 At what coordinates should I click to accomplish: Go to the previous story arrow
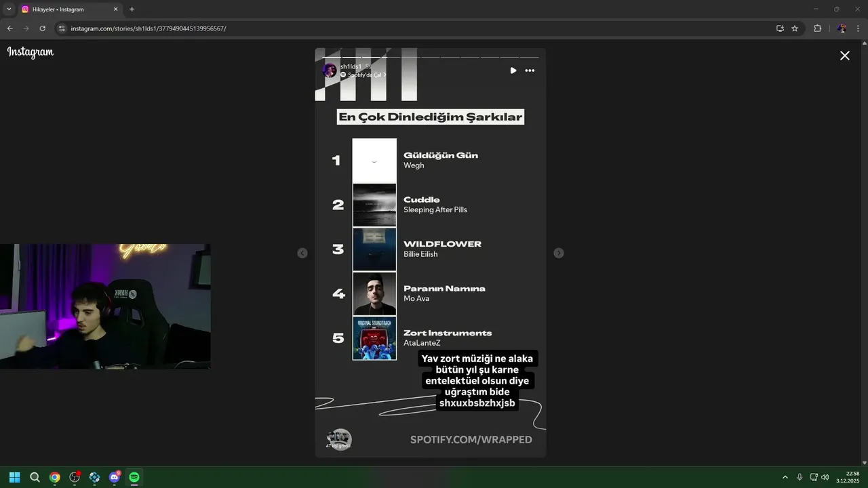point(302,253)
